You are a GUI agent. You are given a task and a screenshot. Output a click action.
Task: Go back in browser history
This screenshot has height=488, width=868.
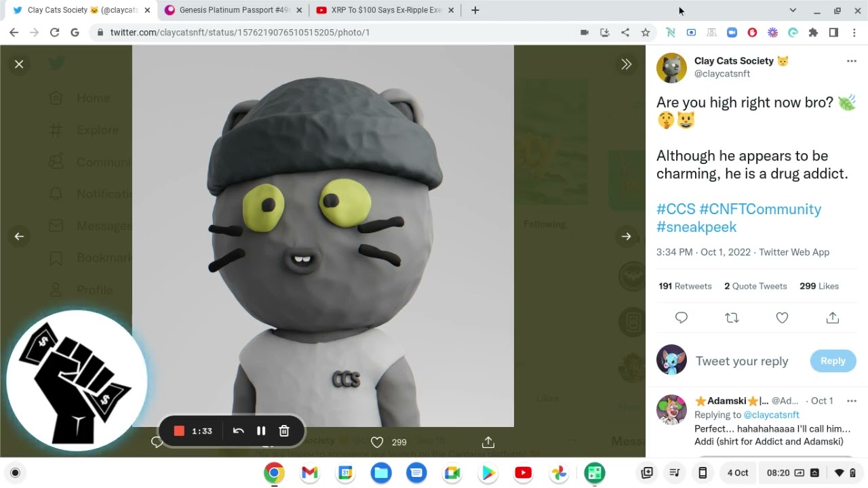point(14,32)
